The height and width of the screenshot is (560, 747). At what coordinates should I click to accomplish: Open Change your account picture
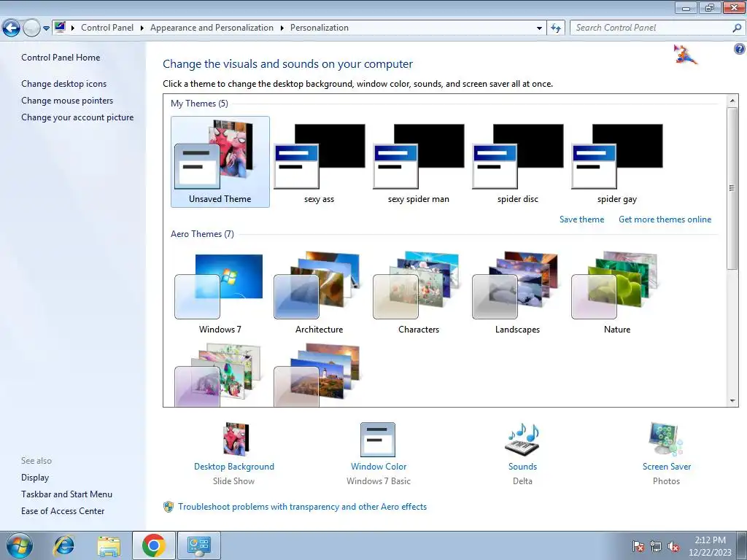point(77,117)
